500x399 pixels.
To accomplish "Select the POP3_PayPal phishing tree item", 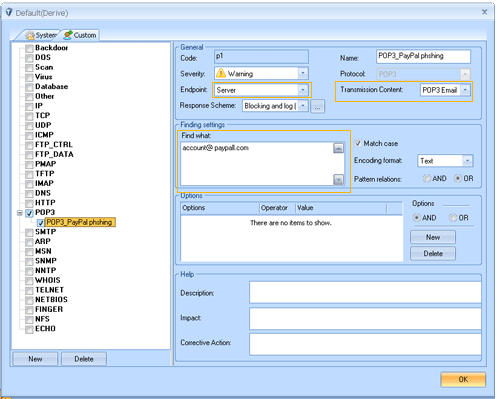I will pos(79,222).
